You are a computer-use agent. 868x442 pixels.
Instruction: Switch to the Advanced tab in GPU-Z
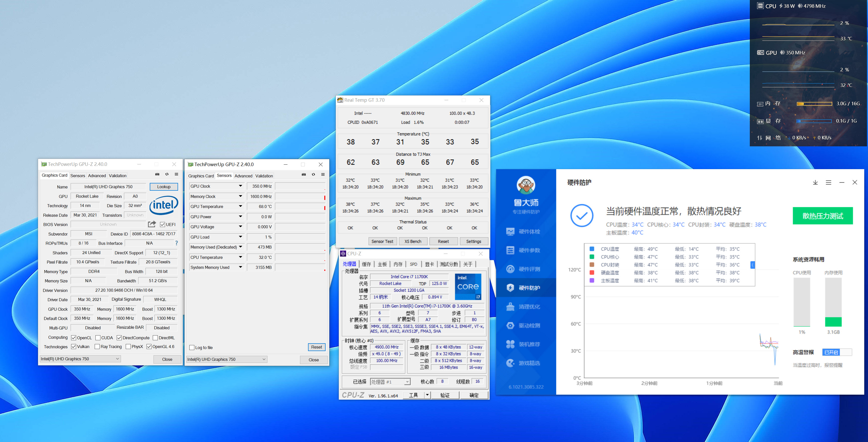click(97, 176)
